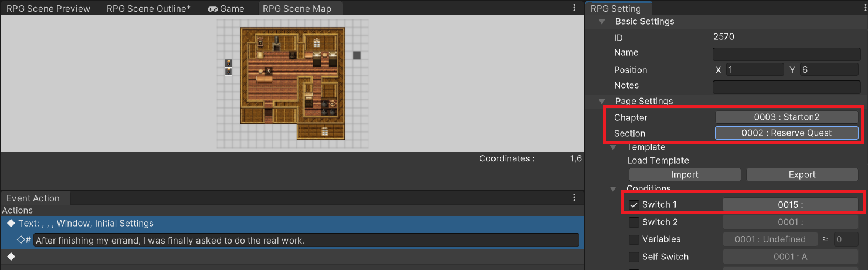Image resolution: width=868 pixels, height=270 pixels.
Task: Open the Self Switch selector 0001 : A
Action: click(x=791, y=257)
